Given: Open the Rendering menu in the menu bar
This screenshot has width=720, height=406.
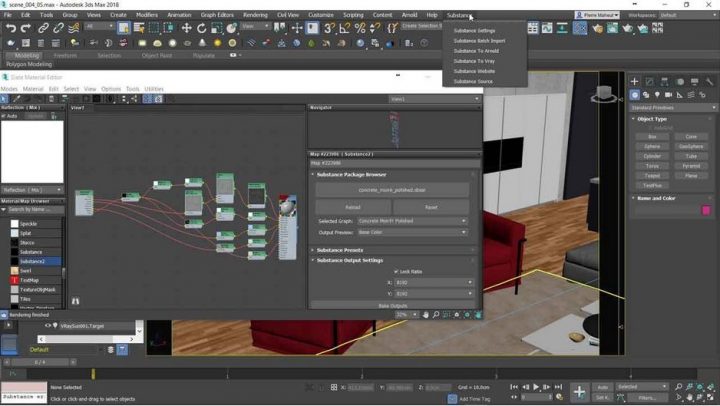Looking at the screenshot, I should click(x=255, y=15).
